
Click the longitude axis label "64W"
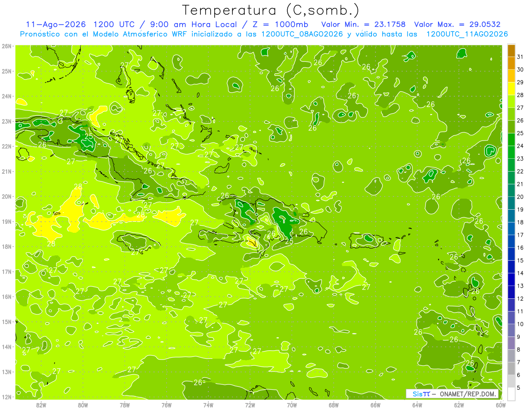[417, 405]
